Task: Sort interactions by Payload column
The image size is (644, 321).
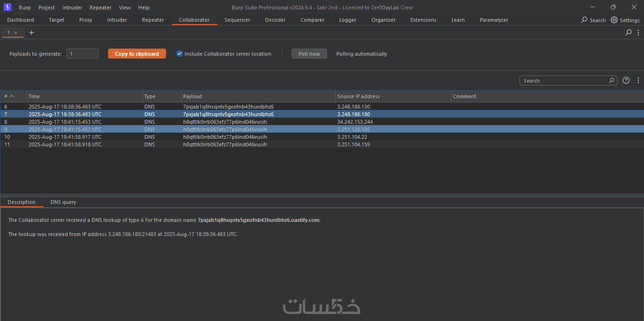Action: pos(258,96)
